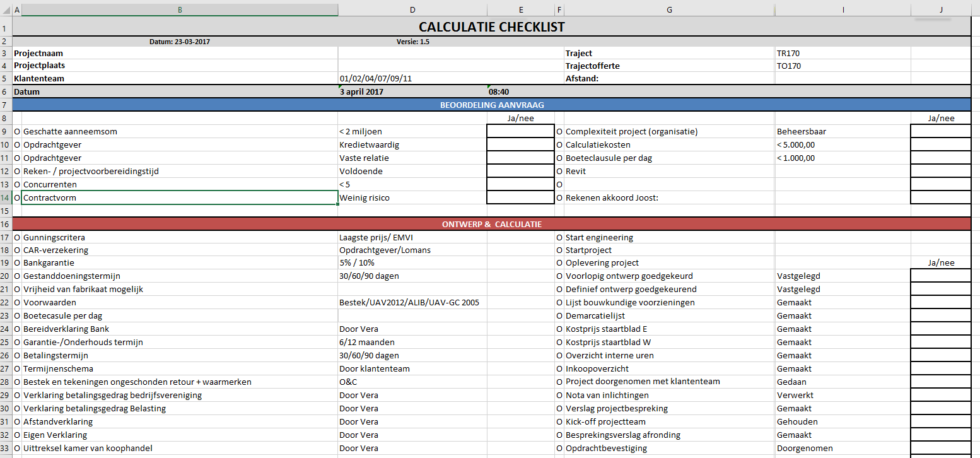Select row 16 header
The width and height of the screenshot is (980, 458).
tap(6, 224)
